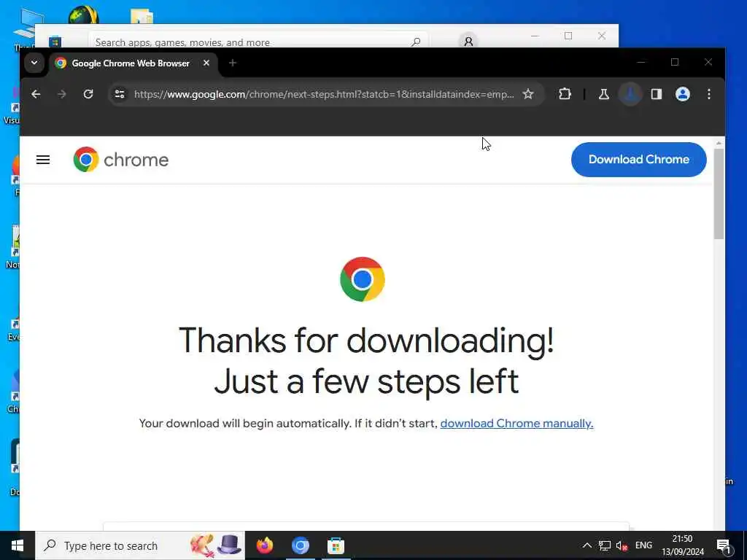Maximize the Chrome window
This screenshot has width=747, height=560.
[x=675, y=63]
